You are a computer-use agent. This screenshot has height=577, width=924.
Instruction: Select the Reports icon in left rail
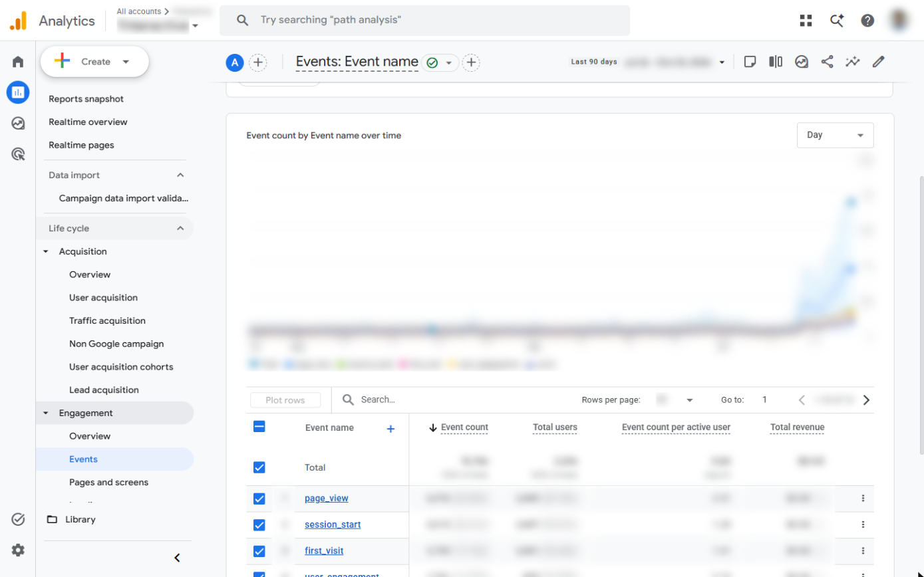coord(18,92)
